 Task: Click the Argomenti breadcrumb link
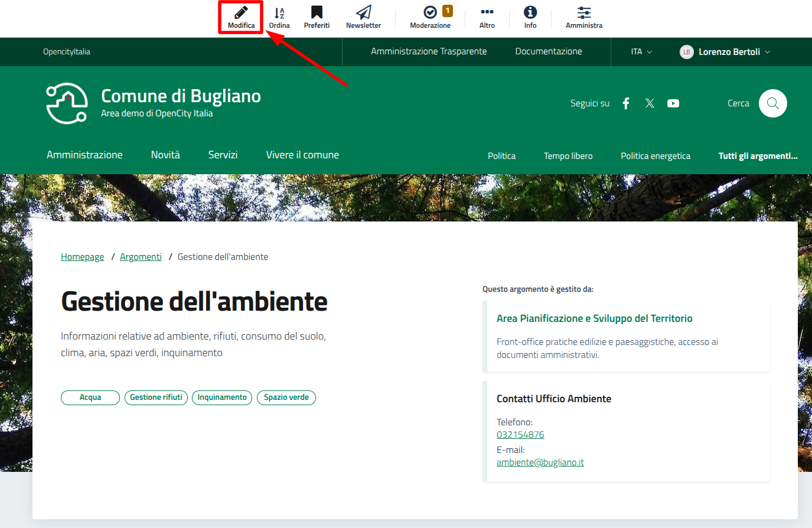point(141,257)
